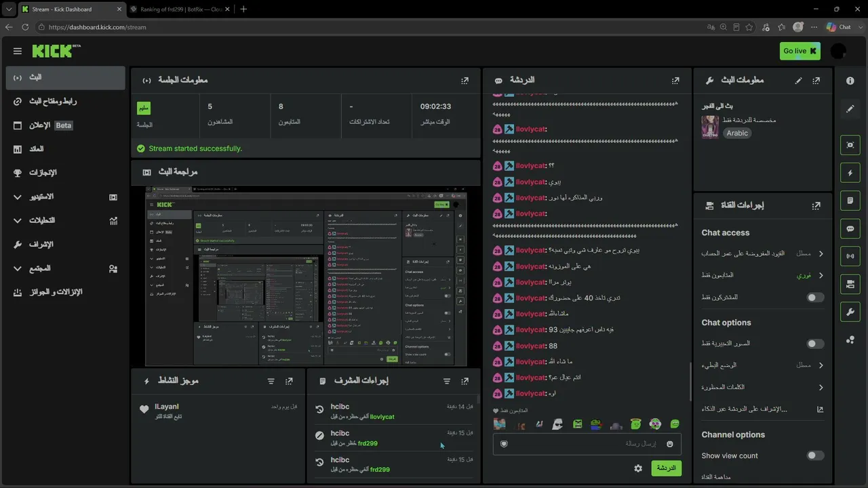The width and height of the screenshot is (868, 488).
Task: Open the user avatar in top bar
Action: coord(838,51)
